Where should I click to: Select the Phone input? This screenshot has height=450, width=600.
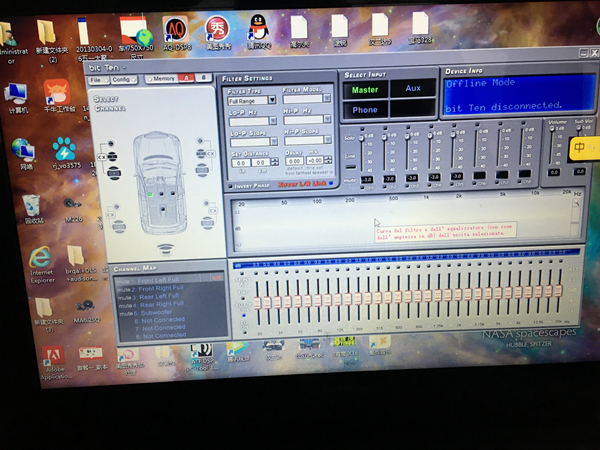(x=366, y=110)
